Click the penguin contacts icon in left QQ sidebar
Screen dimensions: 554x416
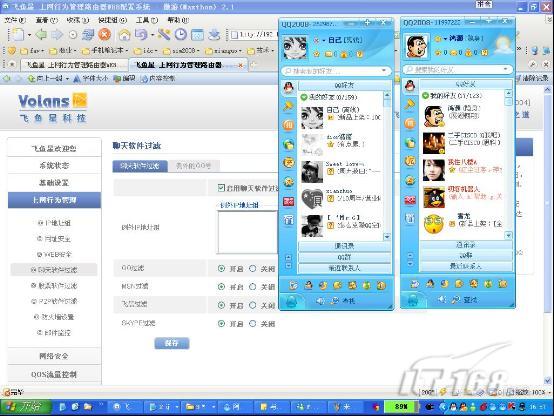(289, 87)
